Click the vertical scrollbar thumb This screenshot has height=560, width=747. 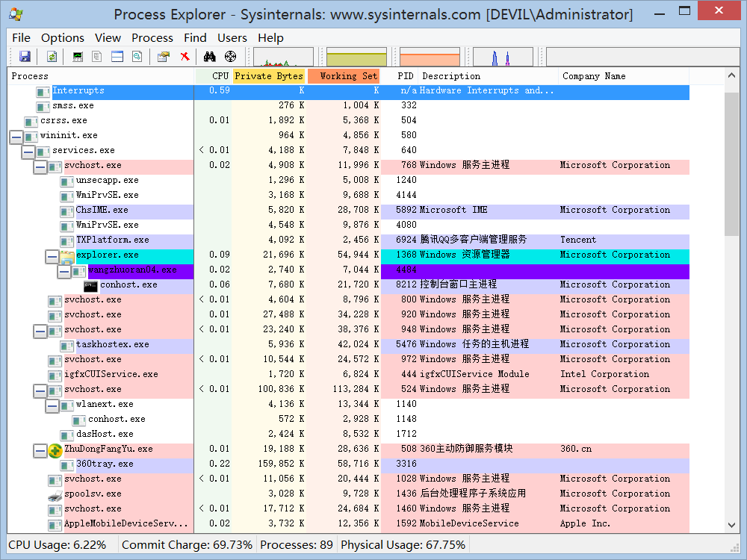point(732,164)
